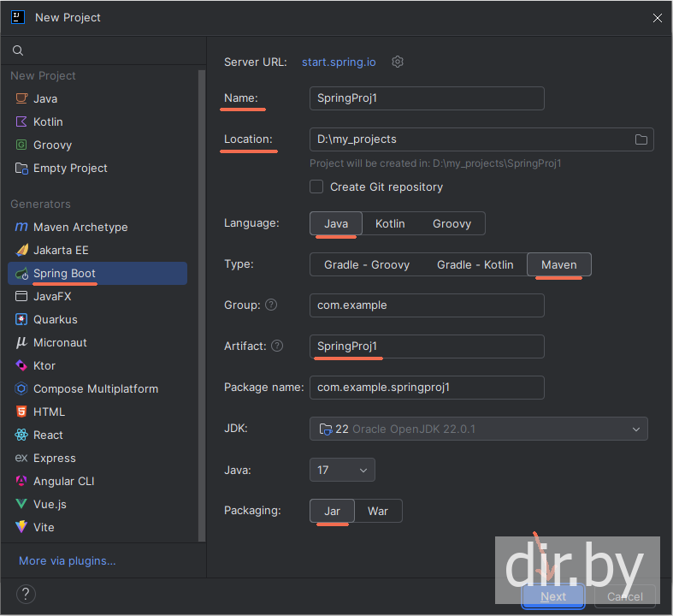Click the Package name field
Screen dimensions: 673x616
pyautogui.click(x=427, y=388)
